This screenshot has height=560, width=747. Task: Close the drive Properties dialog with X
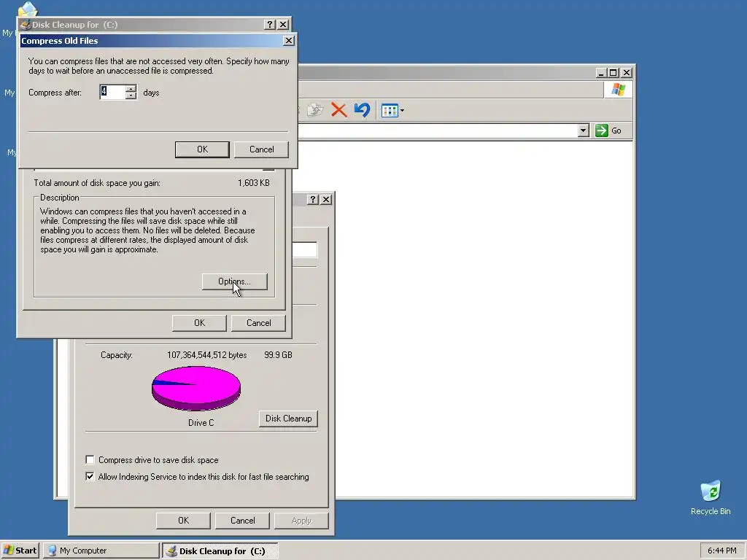pos(326,199)
